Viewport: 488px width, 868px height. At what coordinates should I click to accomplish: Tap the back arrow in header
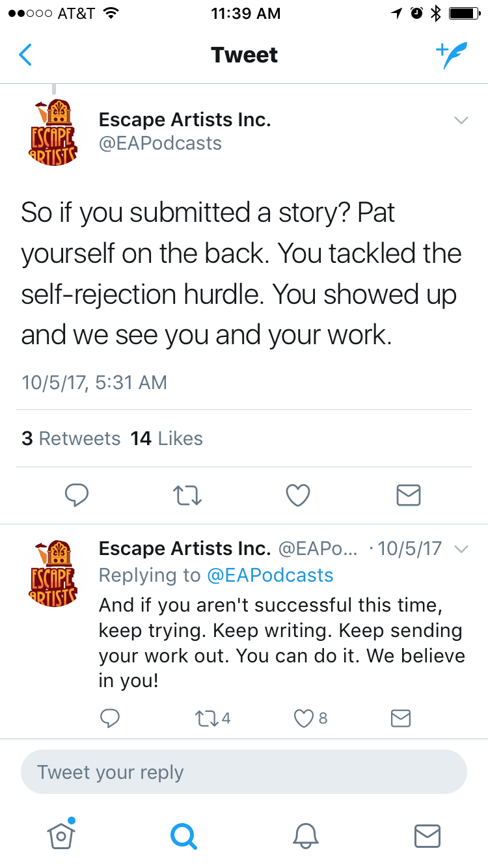pyautogui.click(x=25, y=55)
